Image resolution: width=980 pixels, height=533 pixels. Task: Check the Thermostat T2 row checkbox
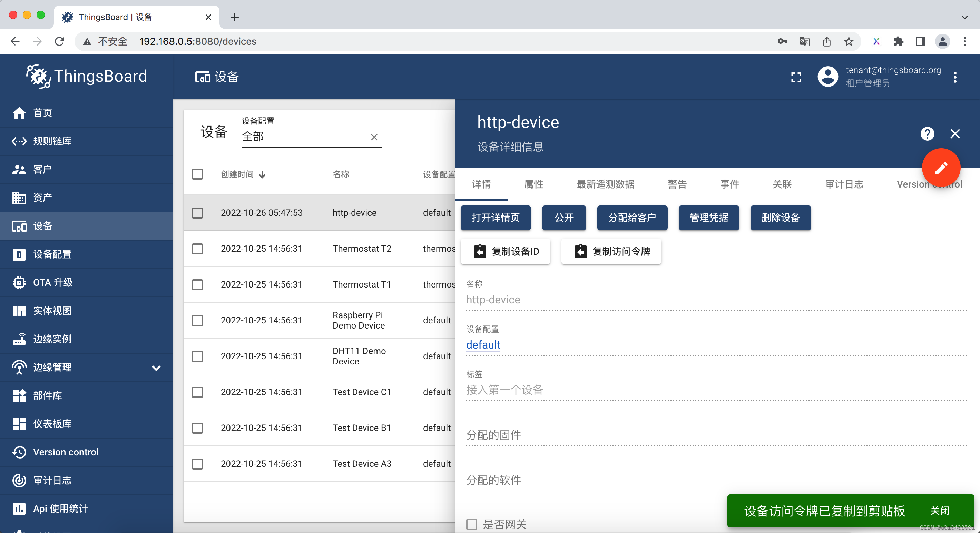197,249
